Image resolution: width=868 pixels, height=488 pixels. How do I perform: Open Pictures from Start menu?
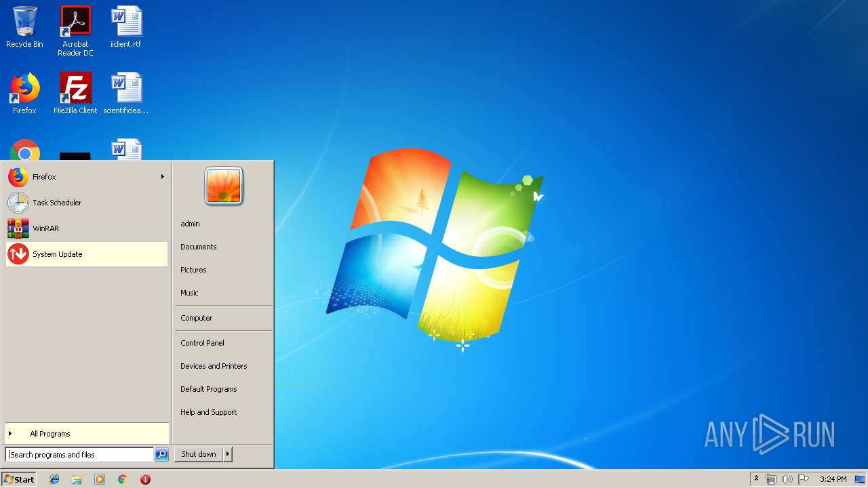pyautogui.click(x=193, y=270)
